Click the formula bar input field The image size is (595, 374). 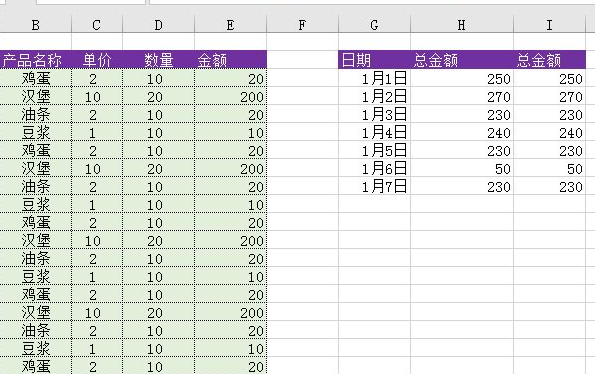click(372, 2)
